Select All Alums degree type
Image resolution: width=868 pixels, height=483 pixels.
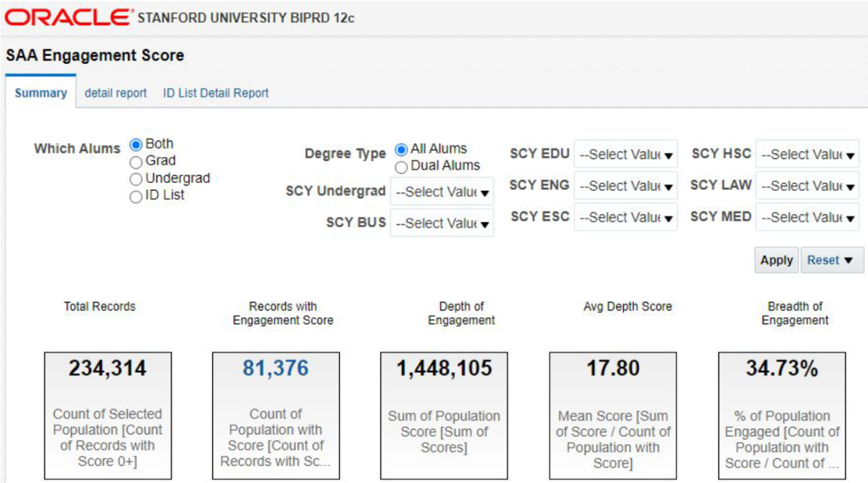pos(401,150)
